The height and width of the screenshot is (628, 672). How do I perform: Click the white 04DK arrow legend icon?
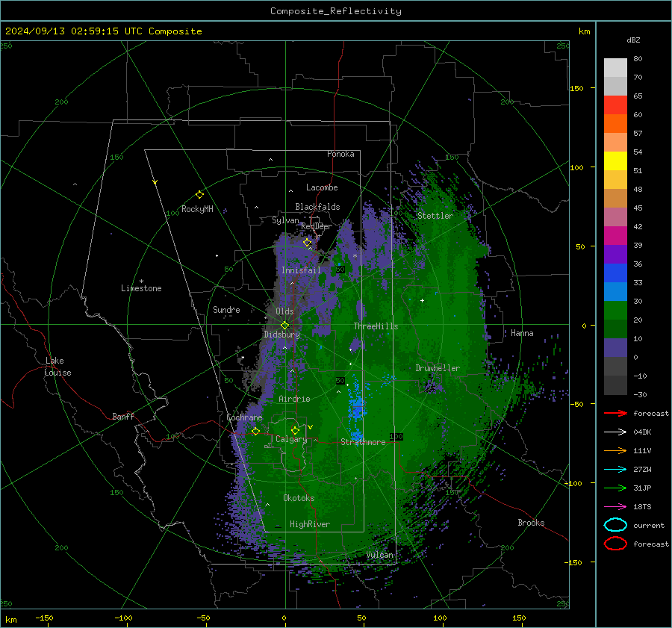(615, 432)
